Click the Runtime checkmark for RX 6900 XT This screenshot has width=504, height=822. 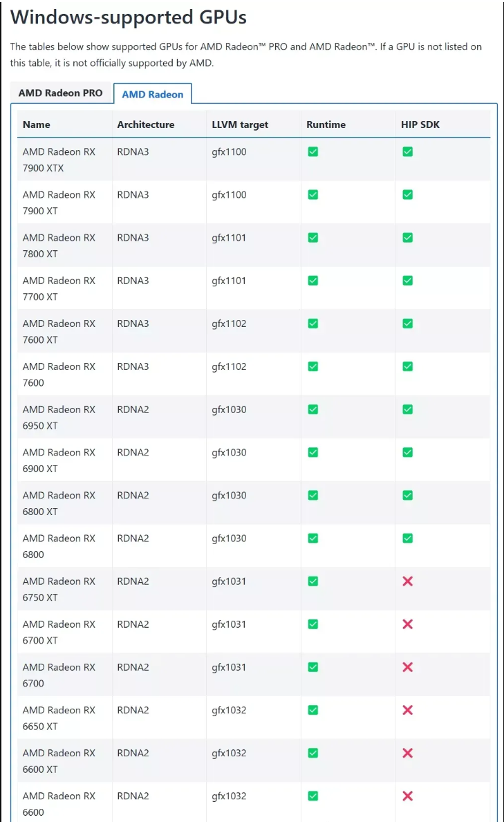(x=313, y=452)
